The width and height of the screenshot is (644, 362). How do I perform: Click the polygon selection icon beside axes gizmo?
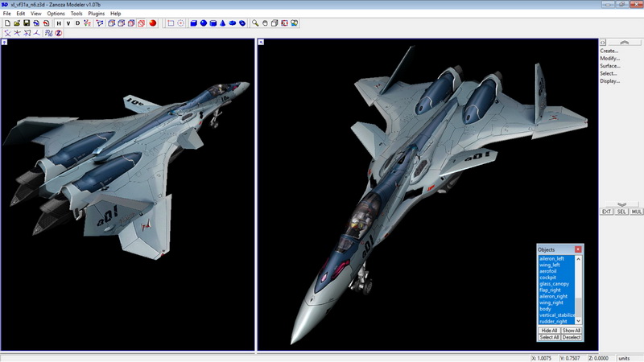(100, 23)
